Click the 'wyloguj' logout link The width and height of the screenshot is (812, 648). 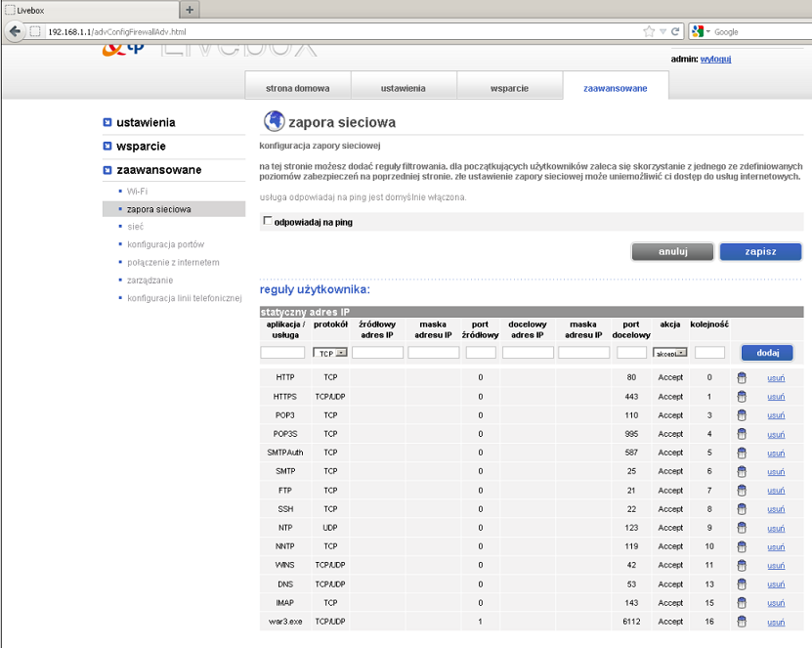(715, 59)
